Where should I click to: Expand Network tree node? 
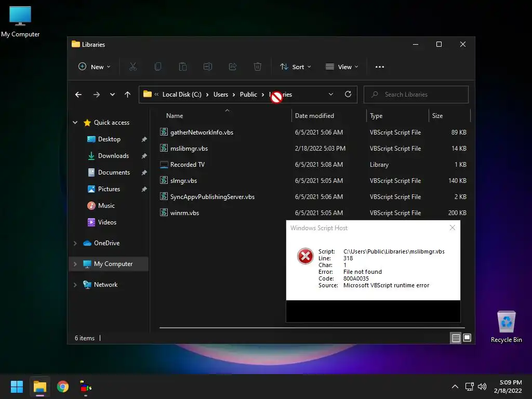(75, 285)
